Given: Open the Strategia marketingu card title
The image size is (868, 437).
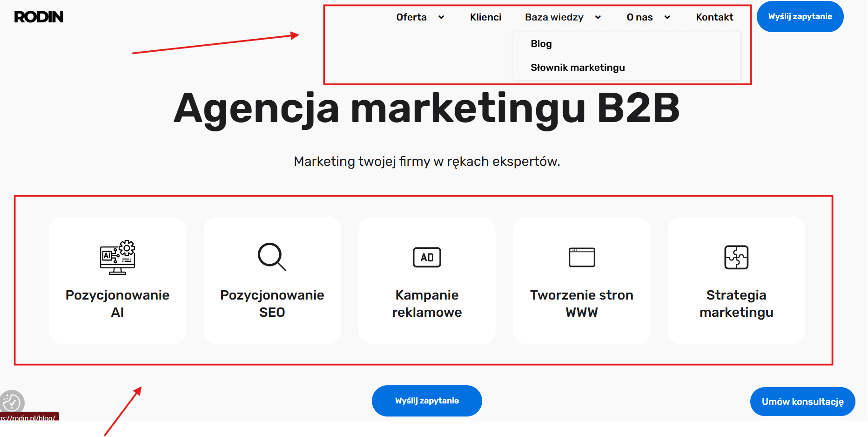Looking at the screenshot, I should pos(736,304).
